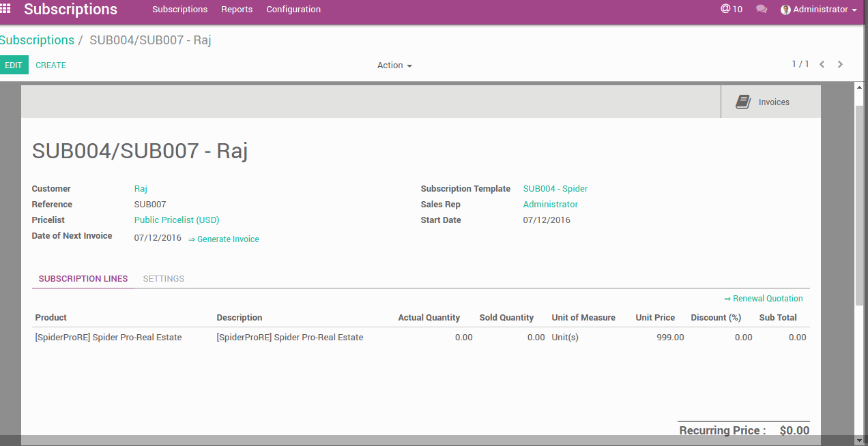Click the Invoices book icon
The width and height of the screenshot is (868, 446).
pos(743,102)
